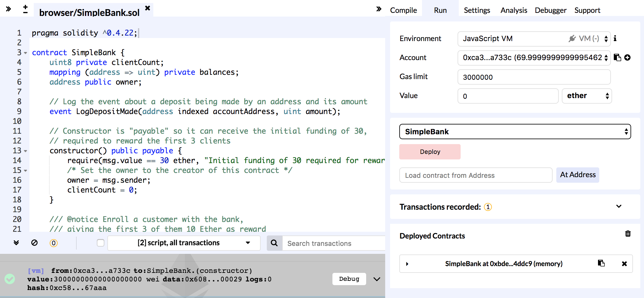
Task: Open the script, all transactions filter dropdown
Action: [183, 243]
